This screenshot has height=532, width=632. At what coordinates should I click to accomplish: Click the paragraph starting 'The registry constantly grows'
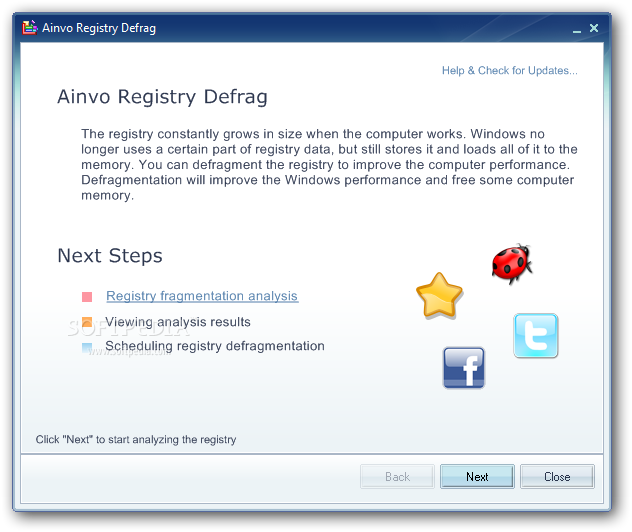coord(329,164)
